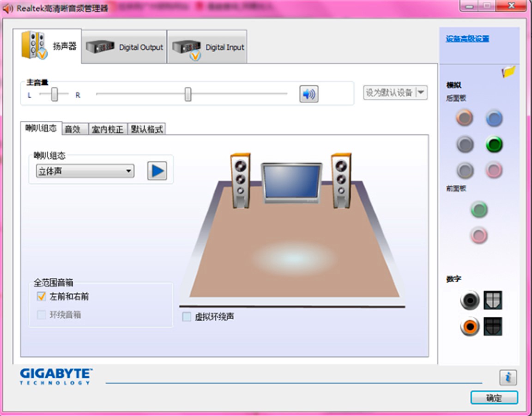Image resolution: width=532 pixels, height=416 pixels.
Task: Click the front panel pink mic jack
Action: (479, 235)
